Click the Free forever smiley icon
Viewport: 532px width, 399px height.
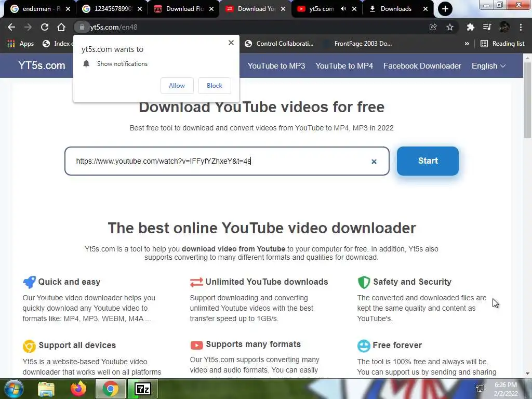pyautogui.click(x=364, y=345)
